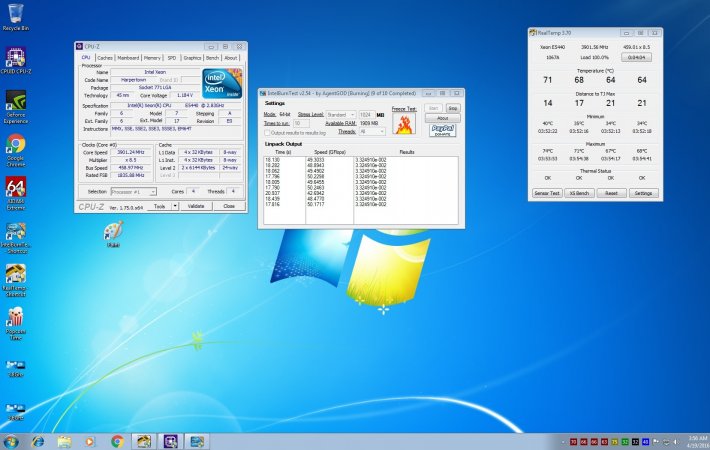
Task: Click the Tools button in CPU-Z
Action: 159,206
